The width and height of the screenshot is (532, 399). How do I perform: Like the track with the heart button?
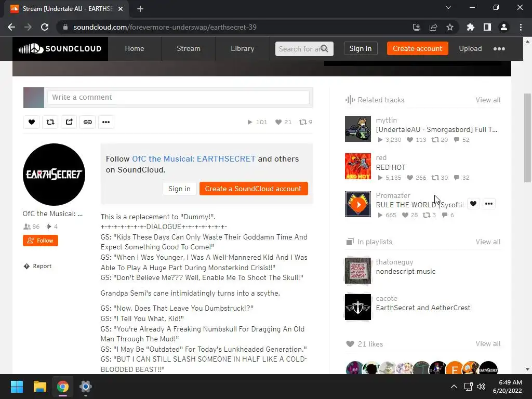point(32,122)
